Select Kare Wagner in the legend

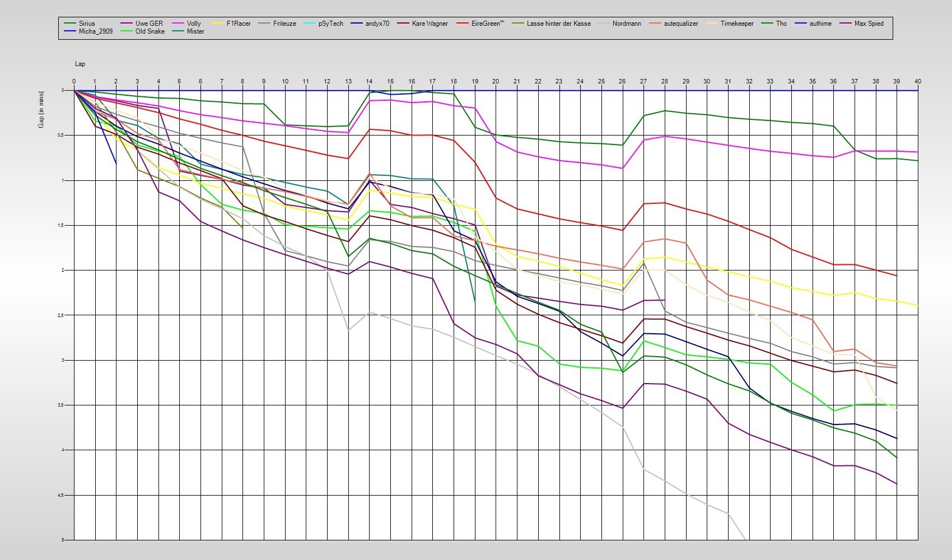(x=430, y=24)
